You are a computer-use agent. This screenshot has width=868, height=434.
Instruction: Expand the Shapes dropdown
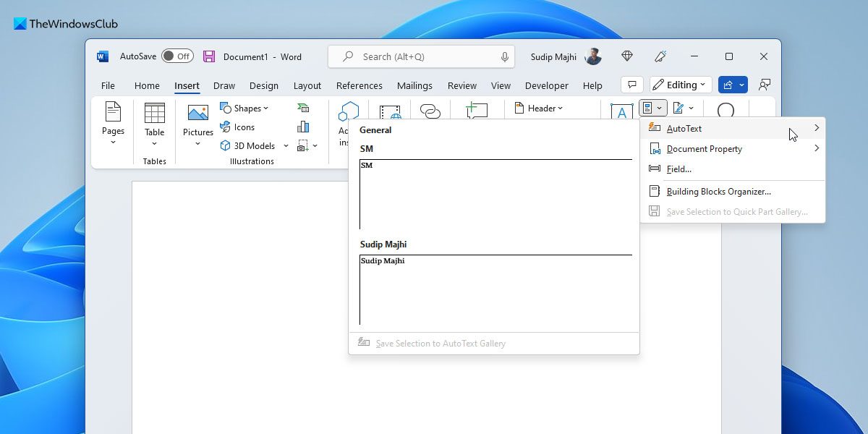244,109
